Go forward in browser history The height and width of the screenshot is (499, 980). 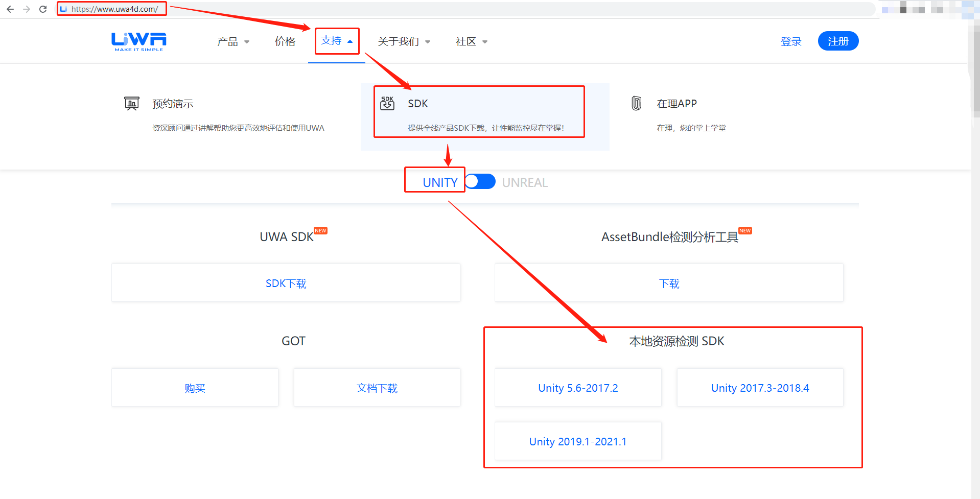(x=27, y=9)
